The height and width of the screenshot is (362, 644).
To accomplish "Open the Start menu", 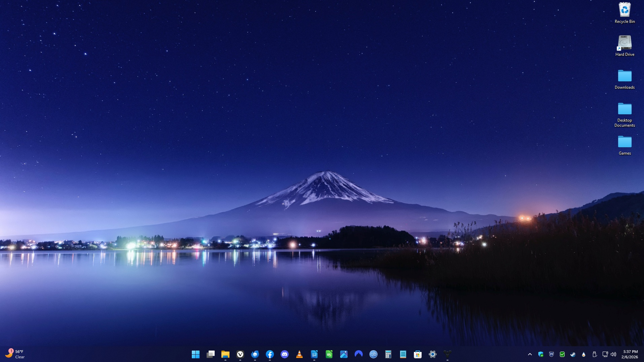I will click(x=196, y=354).
